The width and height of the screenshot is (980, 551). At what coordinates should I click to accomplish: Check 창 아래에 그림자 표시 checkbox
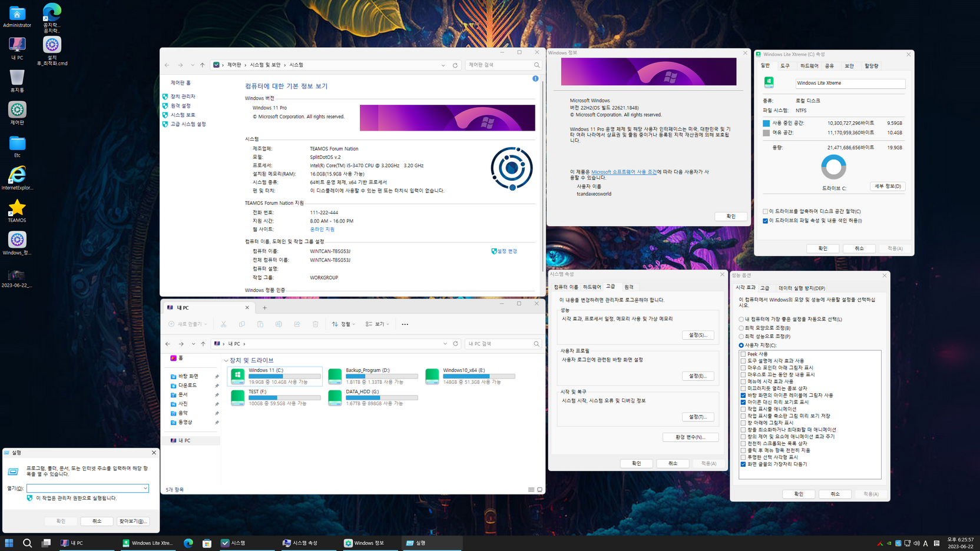tap(743, 423)
